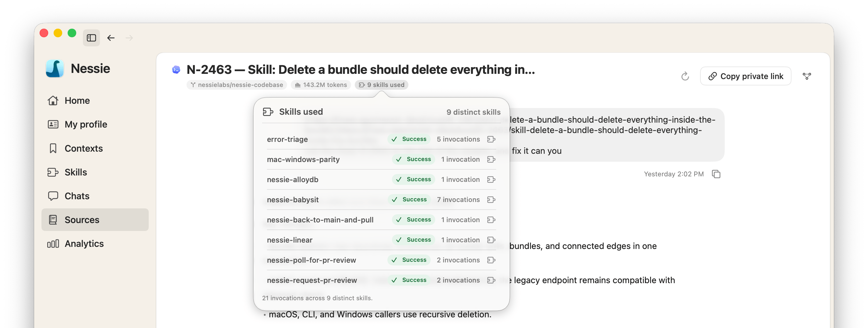Click Success badge for nessie-linear
This screenshot has height=328, width=868.
click(x=414, y=240)
